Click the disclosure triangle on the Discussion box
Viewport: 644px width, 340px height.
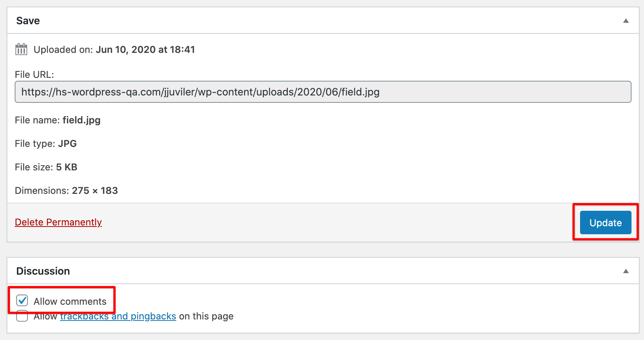(x=626, y=272)
